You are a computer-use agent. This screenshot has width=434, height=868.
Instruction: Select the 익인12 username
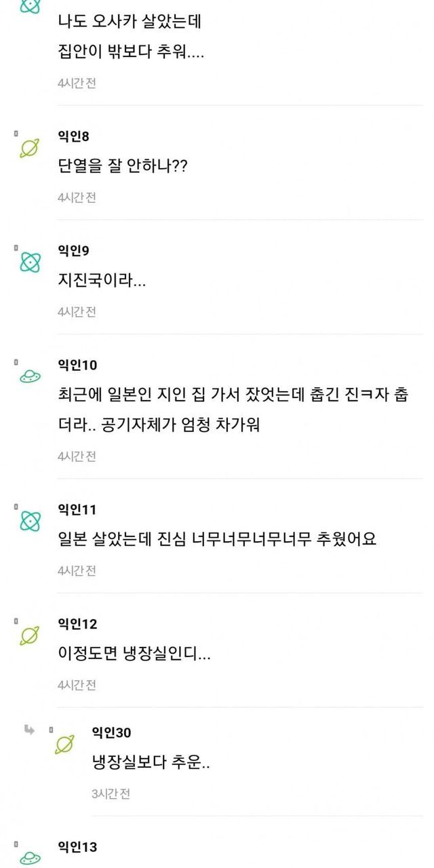78,624
